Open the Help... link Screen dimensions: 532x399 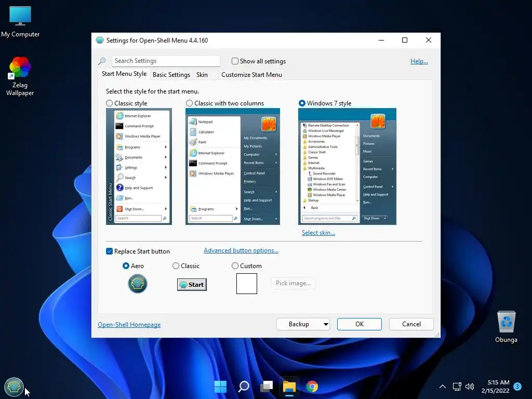pyautogui.click(x=419, y=61)
